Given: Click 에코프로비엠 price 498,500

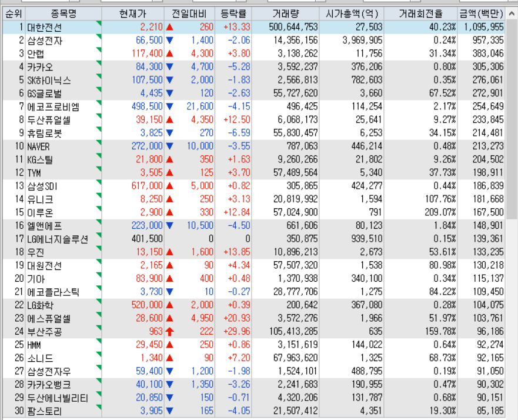Looking at the screenshot, I should point(147,106).
